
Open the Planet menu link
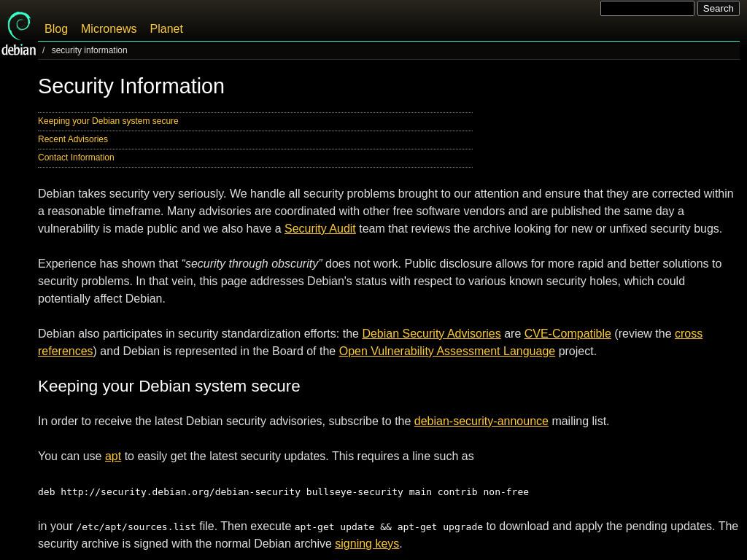pyautogui.click(x=166, y=28)
